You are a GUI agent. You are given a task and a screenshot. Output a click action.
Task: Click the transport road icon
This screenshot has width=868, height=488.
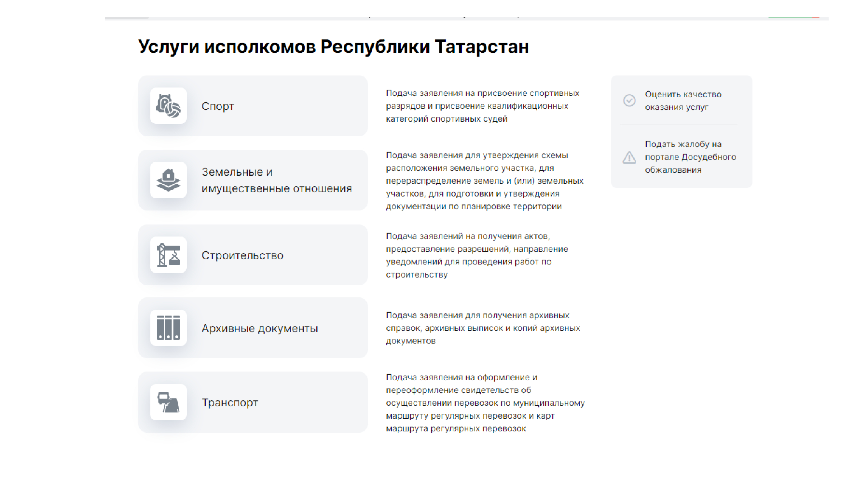coord(169,402)
